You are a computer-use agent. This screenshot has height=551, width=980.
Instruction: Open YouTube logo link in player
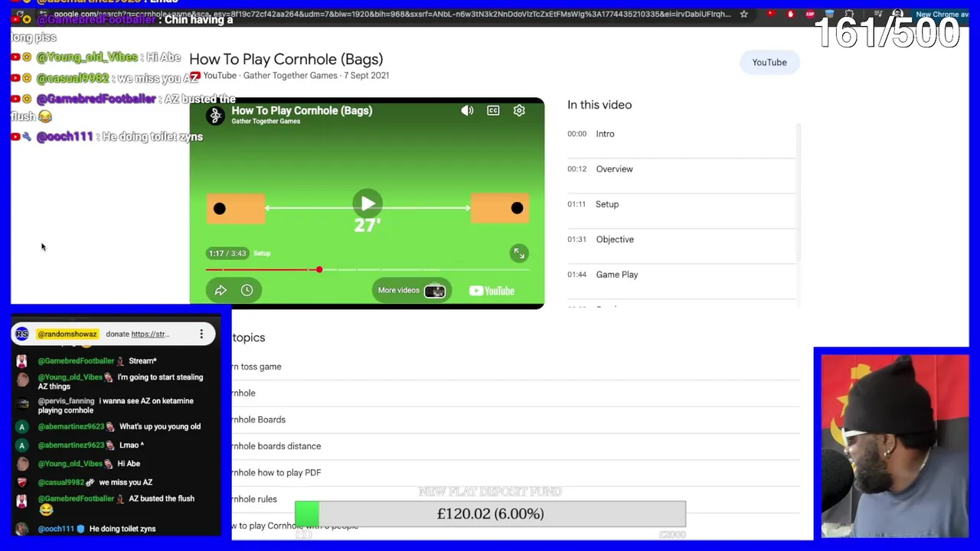coord(492,291)
